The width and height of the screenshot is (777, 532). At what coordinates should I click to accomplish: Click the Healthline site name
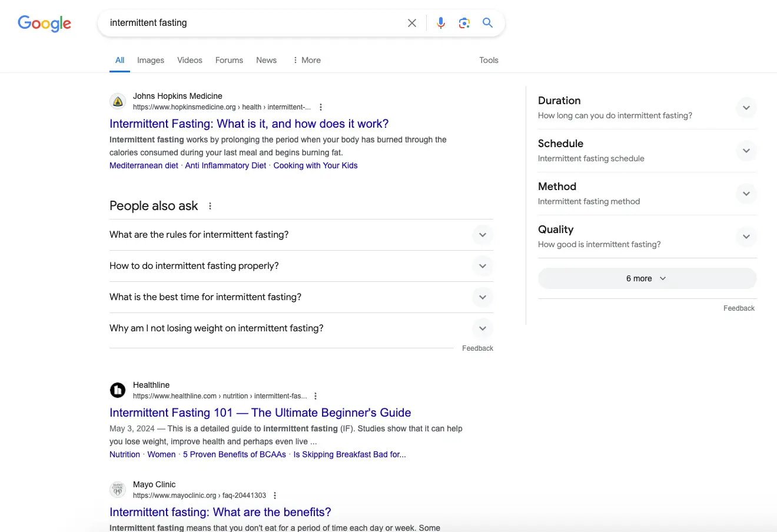click(151, 385)
